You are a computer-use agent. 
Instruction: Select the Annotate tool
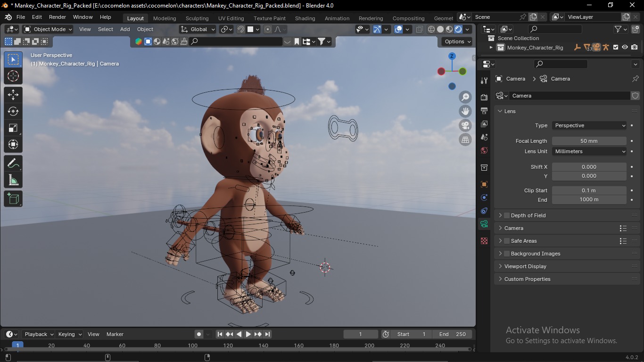[13, 163]
